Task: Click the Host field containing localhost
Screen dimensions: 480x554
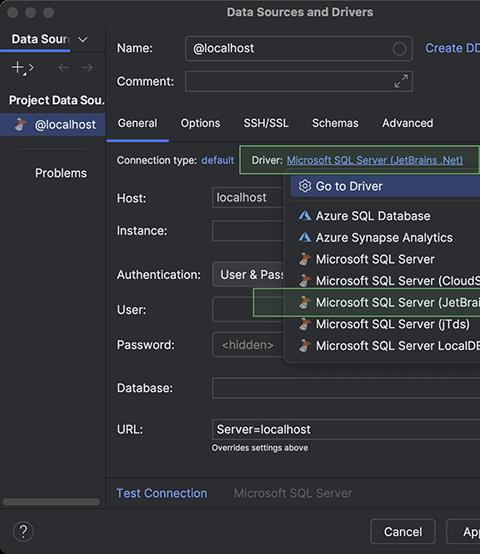Action: [248, 198]
